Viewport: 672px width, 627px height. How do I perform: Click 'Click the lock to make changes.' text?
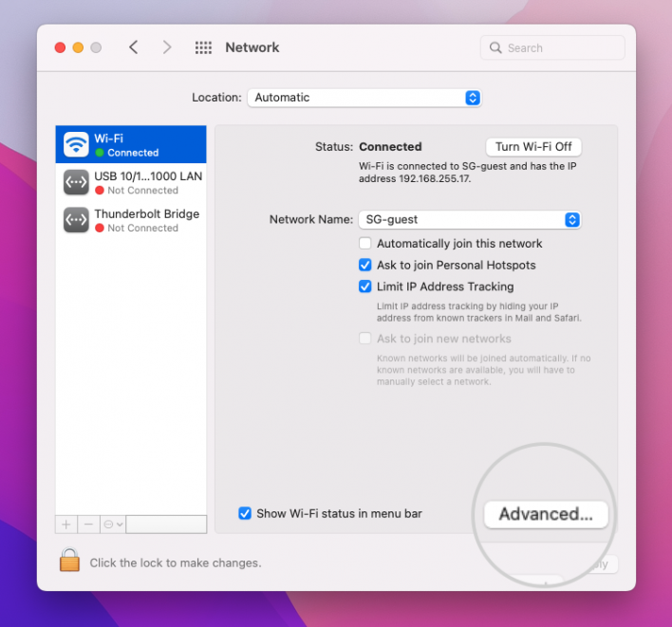[176, 562]
